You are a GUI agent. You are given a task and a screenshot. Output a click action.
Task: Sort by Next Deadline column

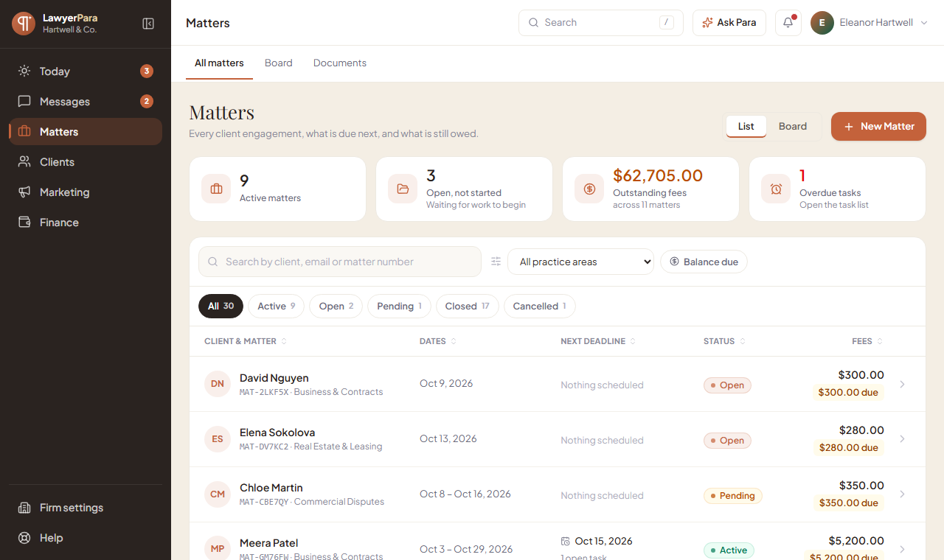pos(598,341)
